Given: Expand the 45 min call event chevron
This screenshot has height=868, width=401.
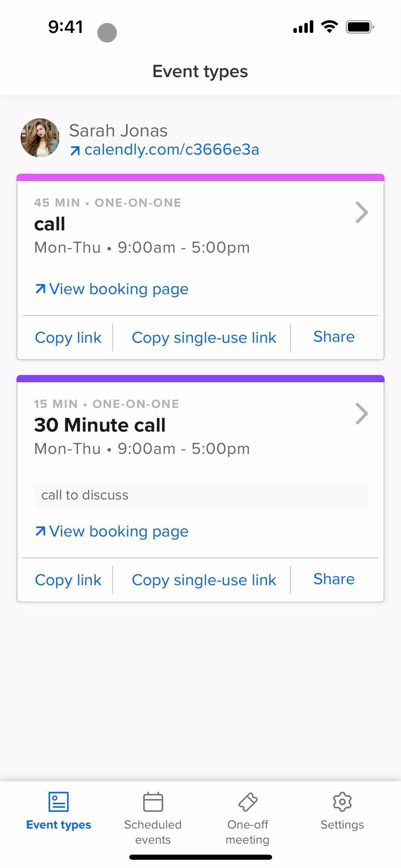Looking at the screenshot, I should coord(362,213).
